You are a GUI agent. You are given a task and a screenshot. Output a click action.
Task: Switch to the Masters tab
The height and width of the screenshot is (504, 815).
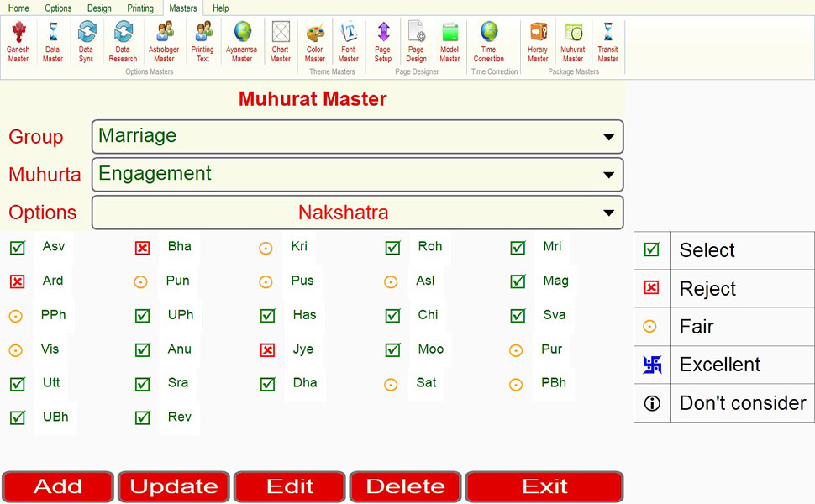pos(183,8)
